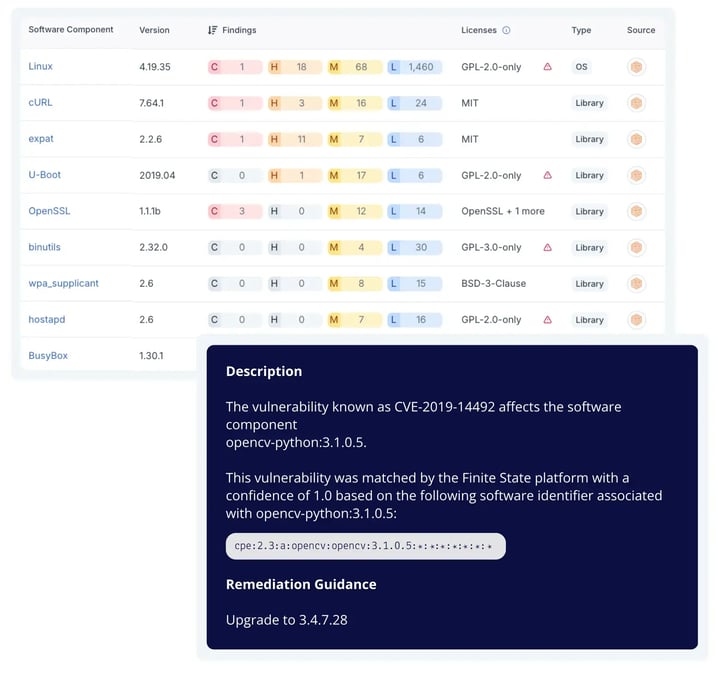Click the license warning triangle for U-Boot
Screen dimensions: 719x683
(x=547, y=175)
